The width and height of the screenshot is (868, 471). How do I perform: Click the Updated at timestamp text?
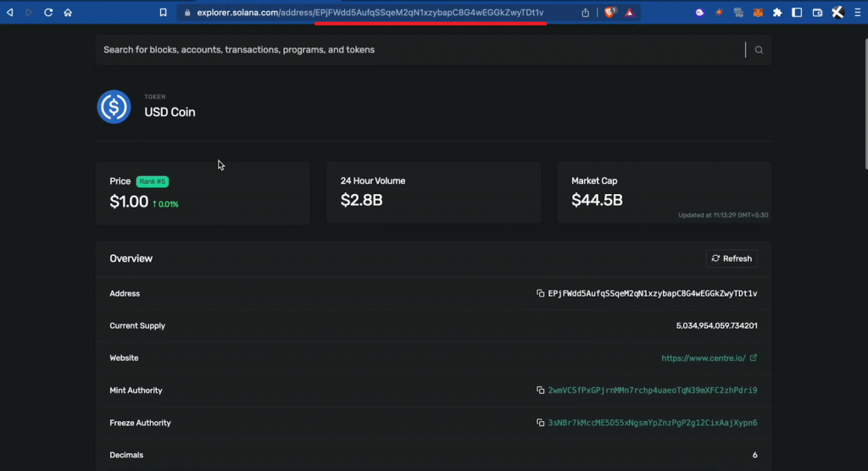pos(723,215)
